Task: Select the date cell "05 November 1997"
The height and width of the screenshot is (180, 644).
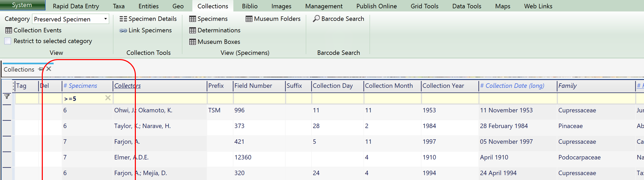Action: click(x=518, y=142)
